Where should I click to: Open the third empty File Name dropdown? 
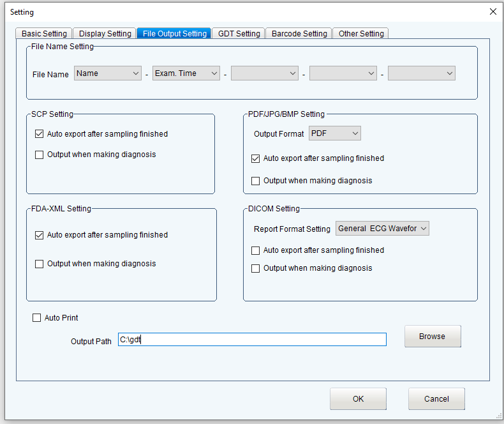[265, 73]
